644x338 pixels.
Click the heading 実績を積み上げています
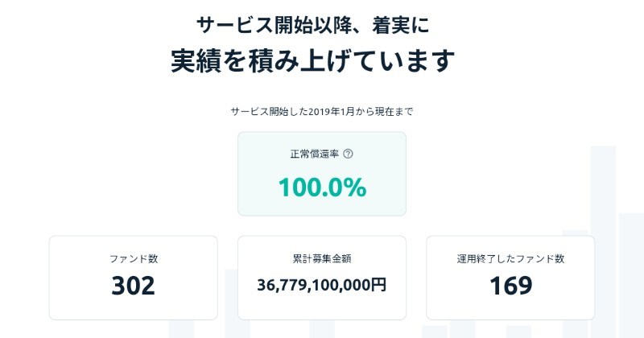pyautogui.click(x=313, y=61)
